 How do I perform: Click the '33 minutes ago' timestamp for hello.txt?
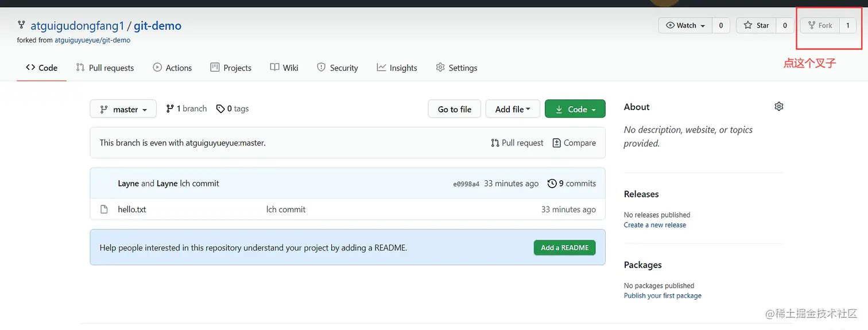click(568, 209)
